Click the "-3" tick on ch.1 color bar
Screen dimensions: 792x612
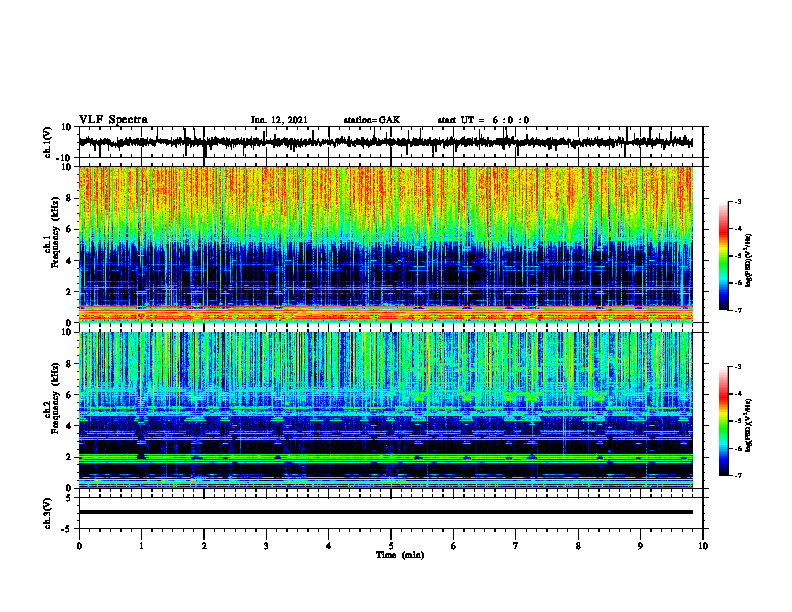737,202
